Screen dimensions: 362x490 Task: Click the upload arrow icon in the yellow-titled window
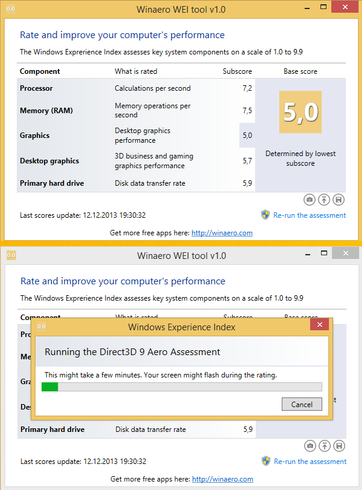(324, 200)
